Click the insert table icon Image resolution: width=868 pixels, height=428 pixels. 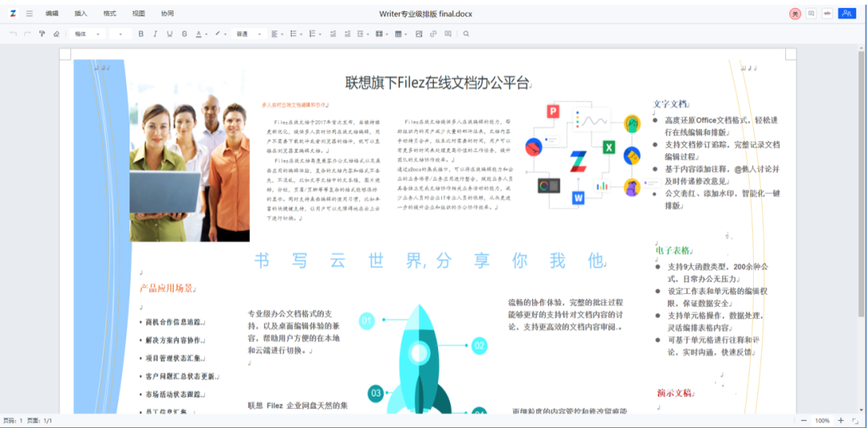[x=398, y=34]
